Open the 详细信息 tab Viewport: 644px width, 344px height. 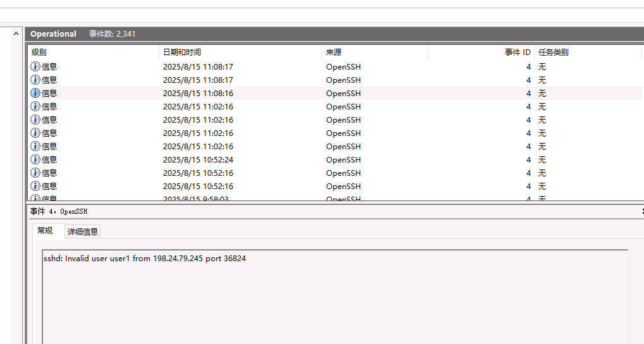83,231
